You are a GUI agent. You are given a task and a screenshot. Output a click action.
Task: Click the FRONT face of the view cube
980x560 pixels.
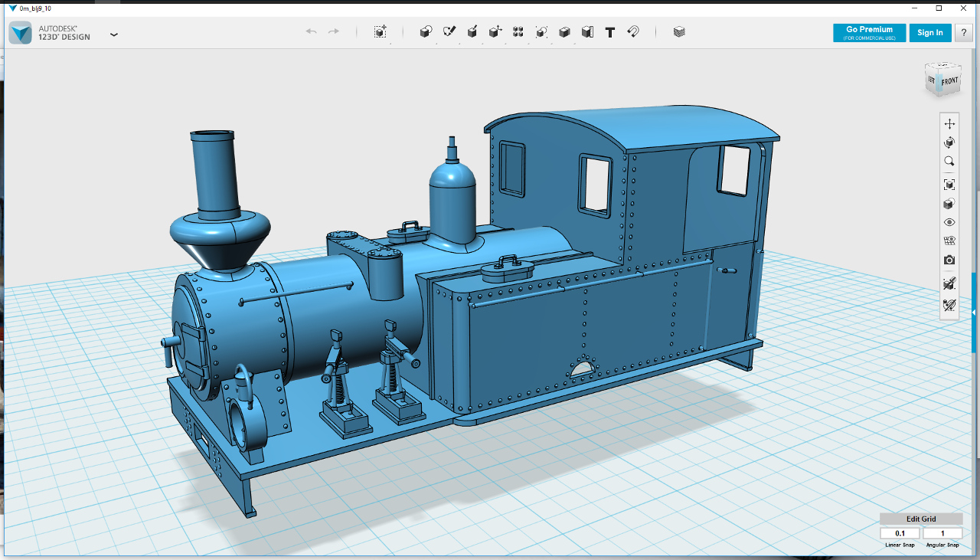tap(949, 81)
